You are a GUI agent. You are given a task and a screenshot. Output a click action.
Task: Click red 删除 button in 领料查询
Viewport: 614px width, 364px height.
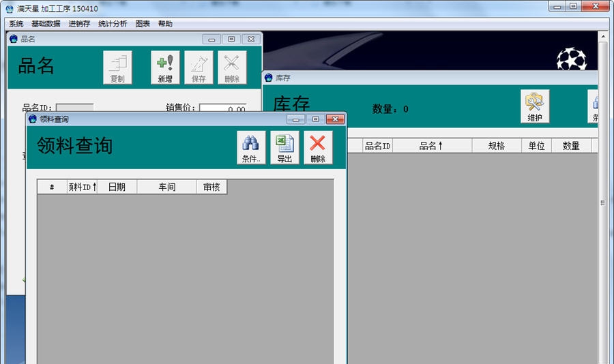(318, 147)
